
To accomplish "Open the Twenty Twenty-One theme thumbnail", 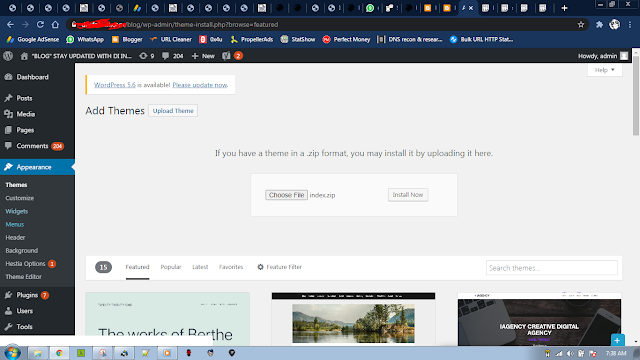I will [x=167, y=319].
